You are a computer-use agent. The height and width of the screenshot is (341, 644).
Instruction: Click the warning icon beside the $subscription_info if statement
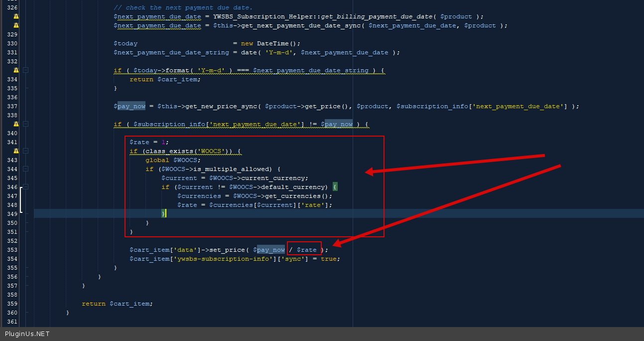16,124
